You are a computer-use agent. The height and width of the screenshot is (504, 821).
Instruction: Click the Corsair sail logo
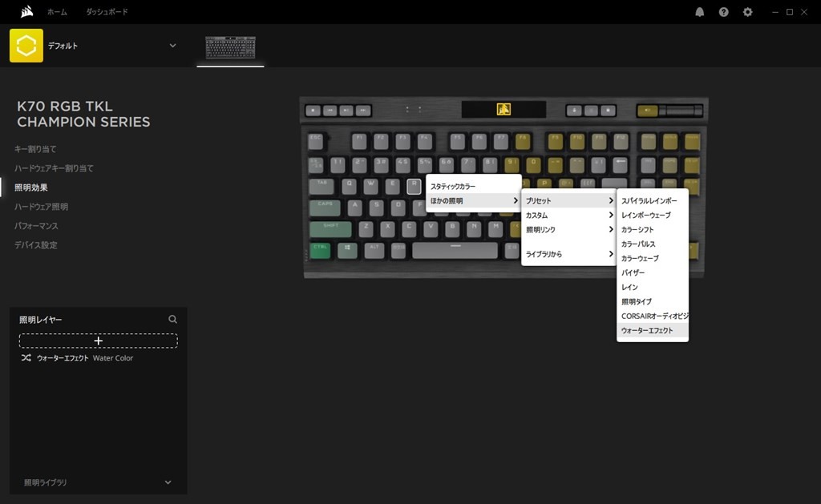pos(26,11)
